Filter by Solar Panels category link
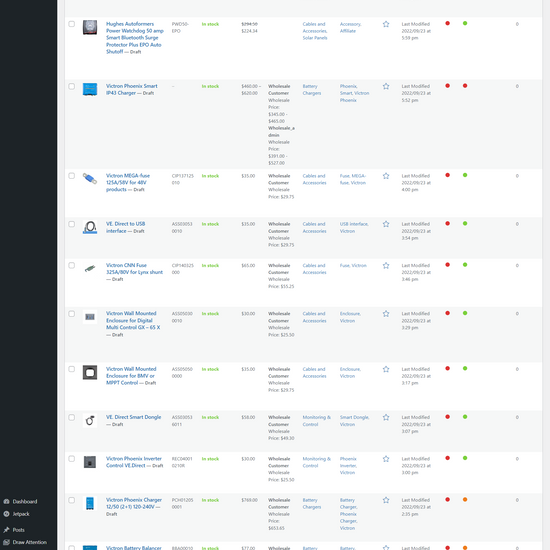The image size is (550, 550). 315,38
